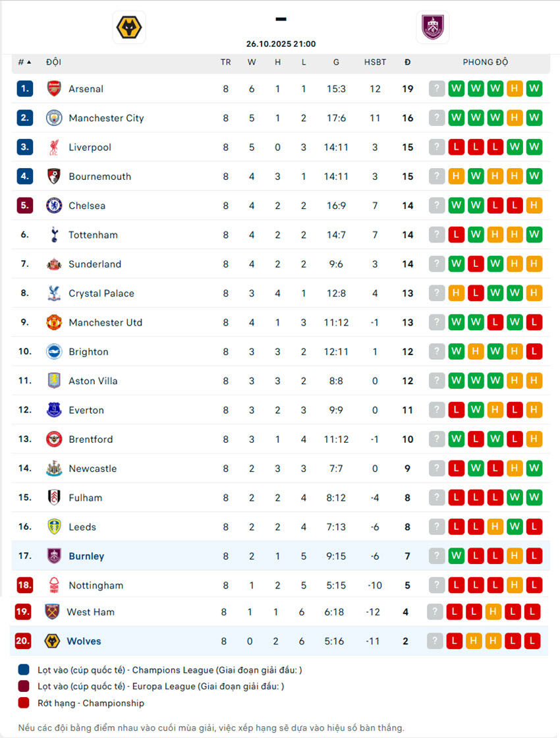
Task: Click the Burnley crest in the match header
Action: pyautogui.click(x=434, y=28)
